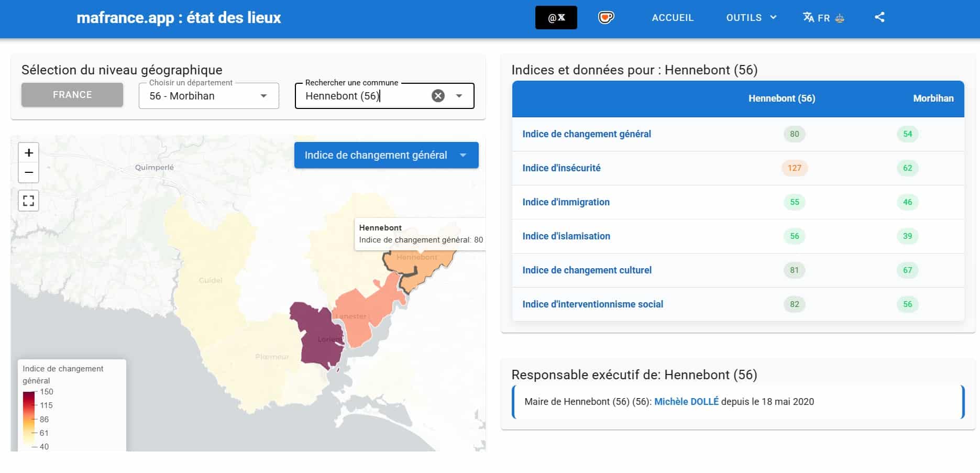Click the @X social button
The image size is (980, 473).
(x=556, y=17)
